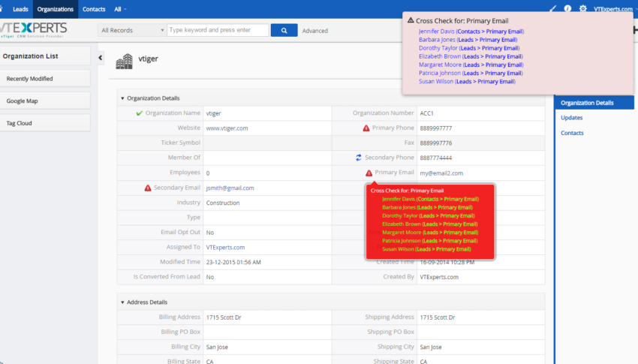Click Primary Phone value 8889997777
Screen dimensions: 638x364
(436, 128)
